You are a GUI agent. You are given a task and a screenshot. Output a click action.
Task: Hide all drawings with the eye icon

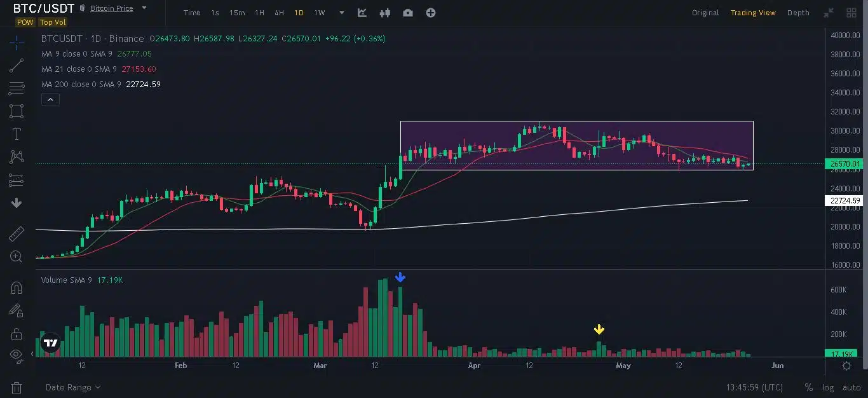(x=17, y=355)
